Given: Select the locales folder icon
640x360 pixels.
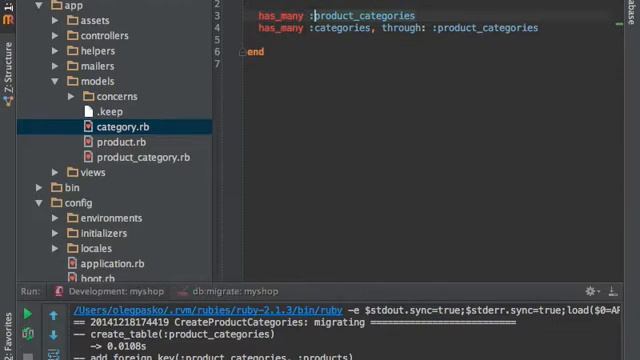Looking at the screenshot, I should coord(73,248).
